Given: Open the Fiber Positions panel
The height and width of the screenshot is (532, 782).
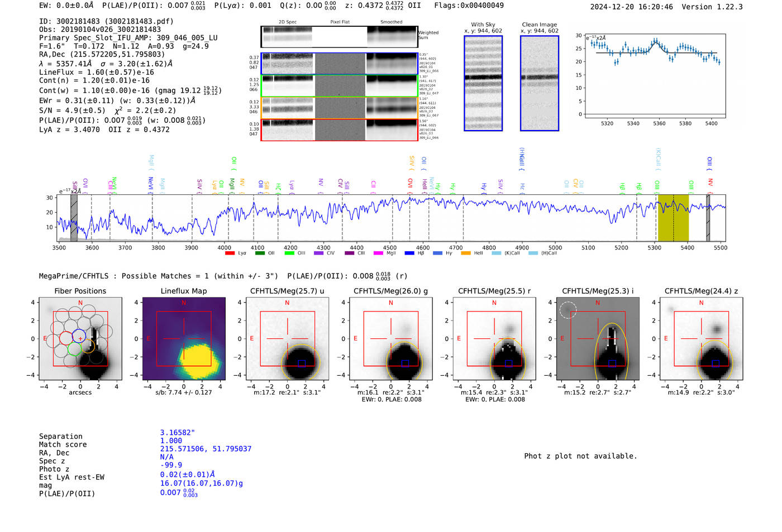Looking at the screenshot, I should coord(80,339).
